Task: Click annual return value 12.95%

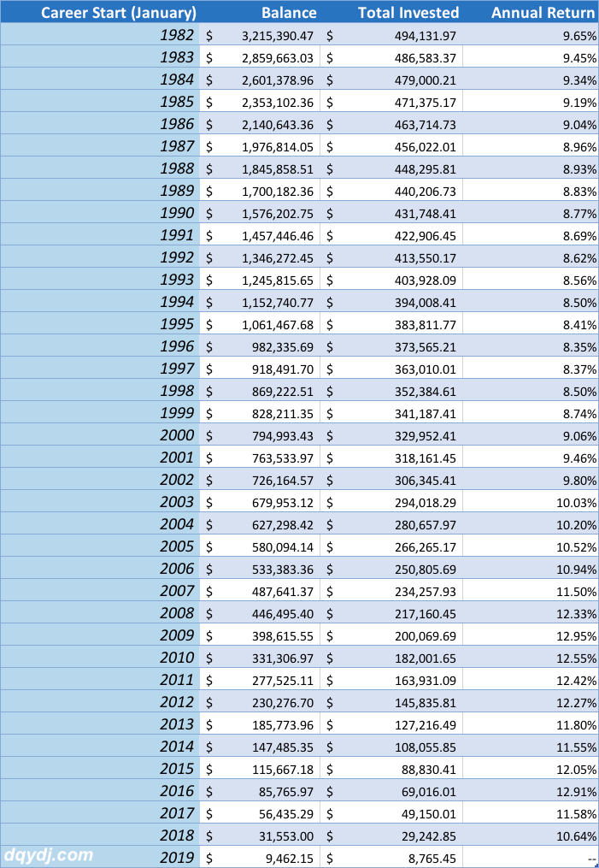Action: [x=531, y=635]
